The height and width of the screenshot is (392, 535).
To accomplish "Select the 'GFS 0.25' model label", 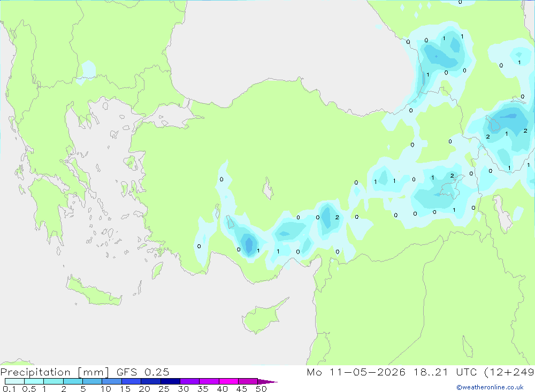I will click(143, 372).
